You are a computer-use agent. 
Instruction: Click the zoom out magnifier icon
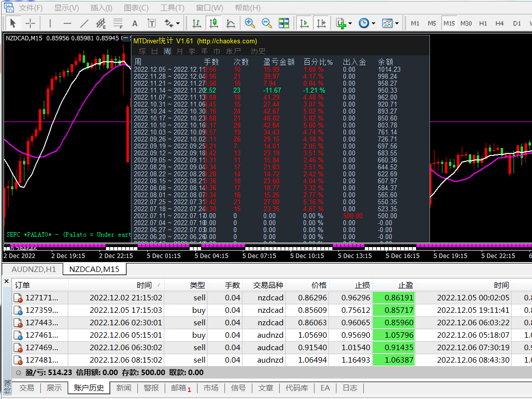click(267, 23)
